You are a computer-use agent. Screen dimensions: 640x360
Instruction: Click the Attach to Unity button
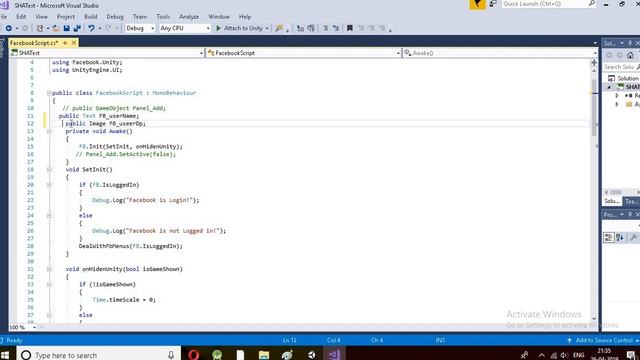[240, 28]
